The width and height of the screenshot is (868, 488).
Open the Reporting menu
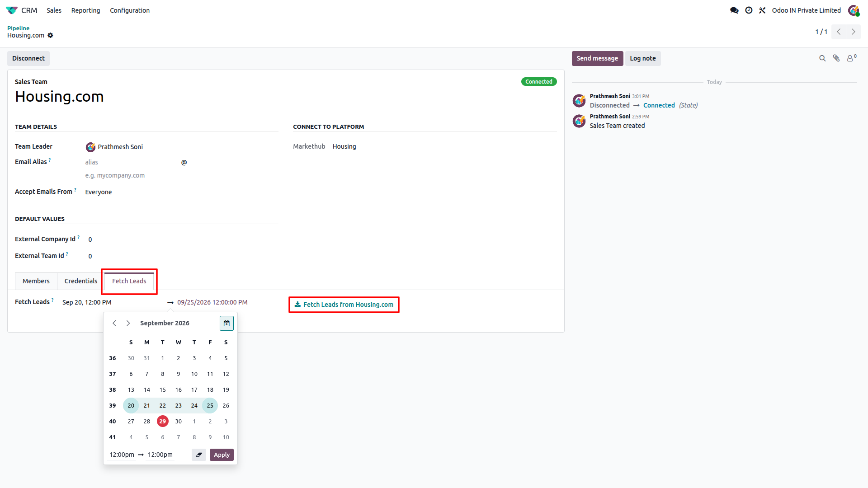tap(85, 10)
